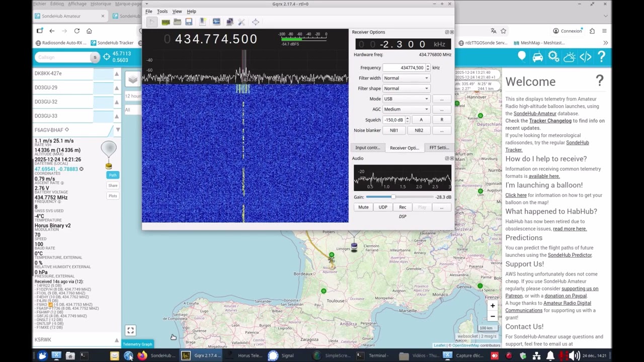Click the car chase icon in SondeHub header
This screenshot has width=644, height=362.
[x=538, y=57]
